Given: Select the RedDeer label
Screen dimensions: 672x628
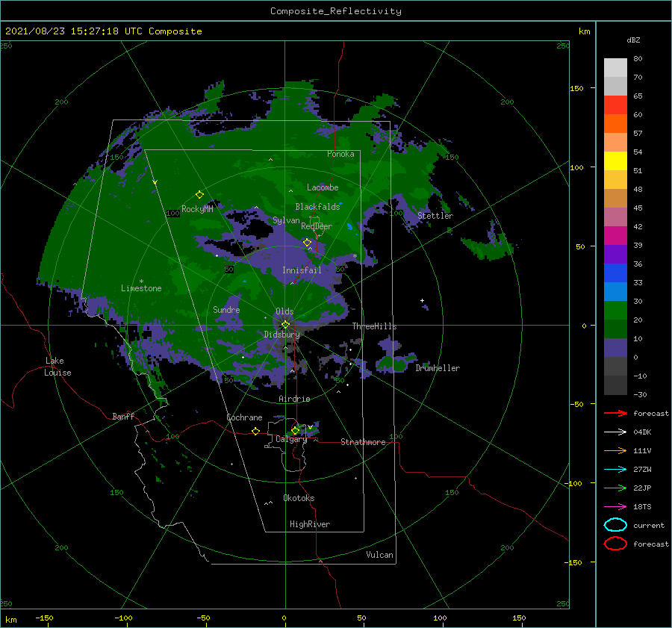Looking at the screenshot, I should [317, 226].
